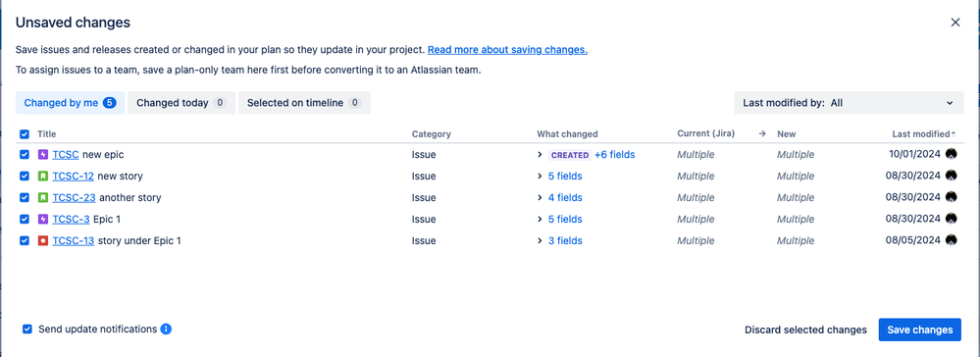Uncheck the checkbox for TCSC-12 new story

coord(25,177)
